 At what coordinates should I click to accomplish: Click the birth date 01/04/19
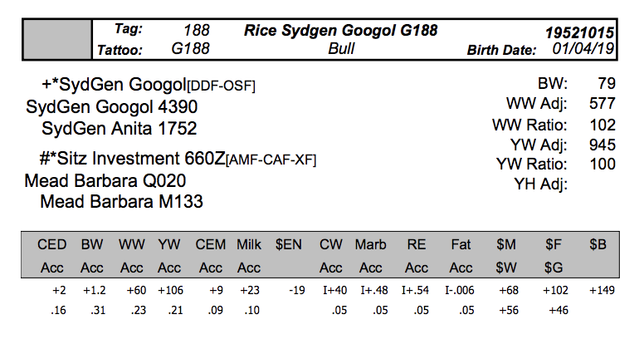(583, 50)
